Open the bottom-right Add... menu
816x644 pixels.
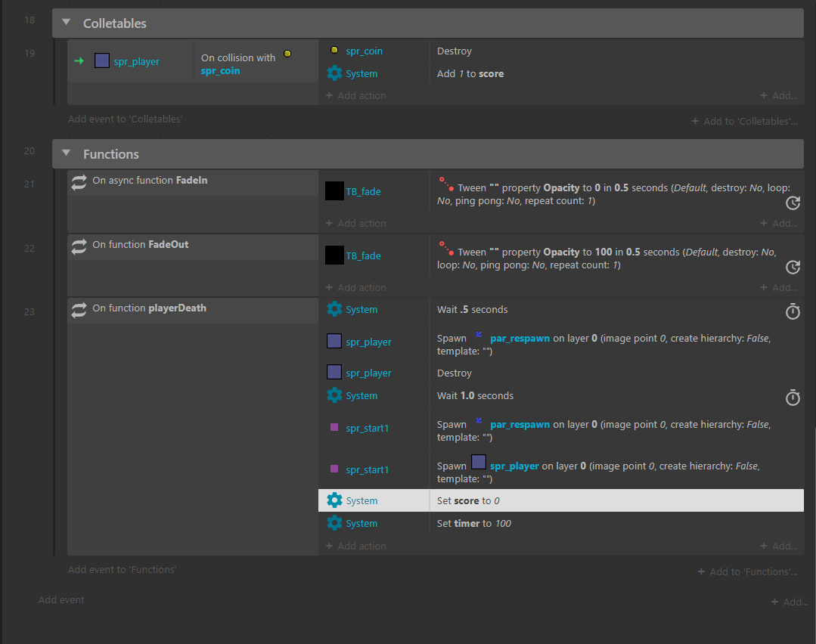tap(790, 602)
